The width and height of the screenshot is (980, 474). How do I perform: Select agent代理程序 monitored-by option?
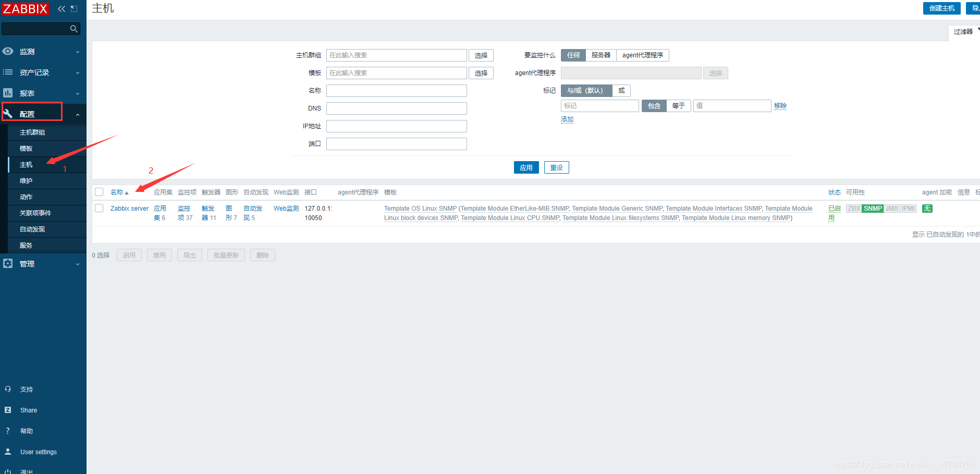643,55
